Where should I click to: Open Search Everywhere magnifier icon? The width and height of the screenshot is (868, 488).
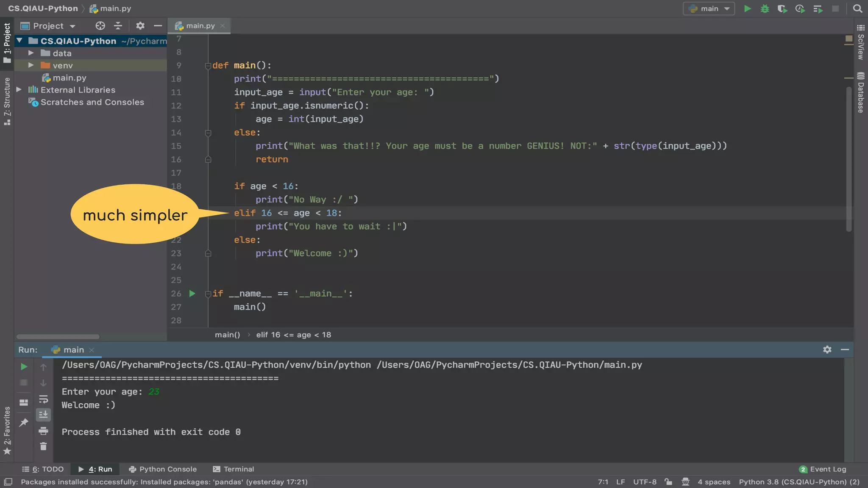tap(857, 8)
